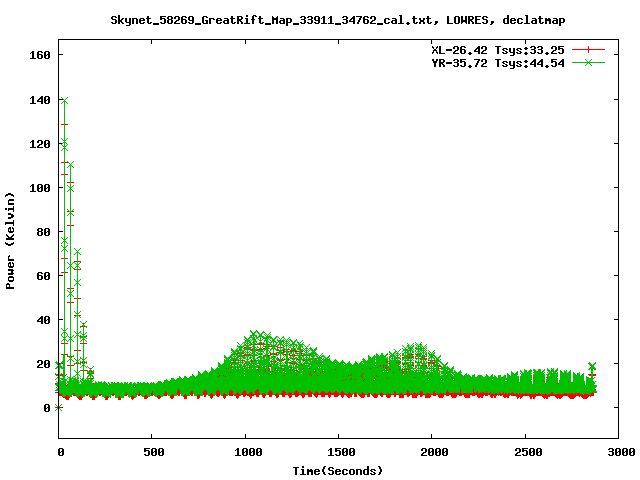
Task: Select the YR-35.72 Tsys:44.54 legend entry
Action: [x=498, y=63]
